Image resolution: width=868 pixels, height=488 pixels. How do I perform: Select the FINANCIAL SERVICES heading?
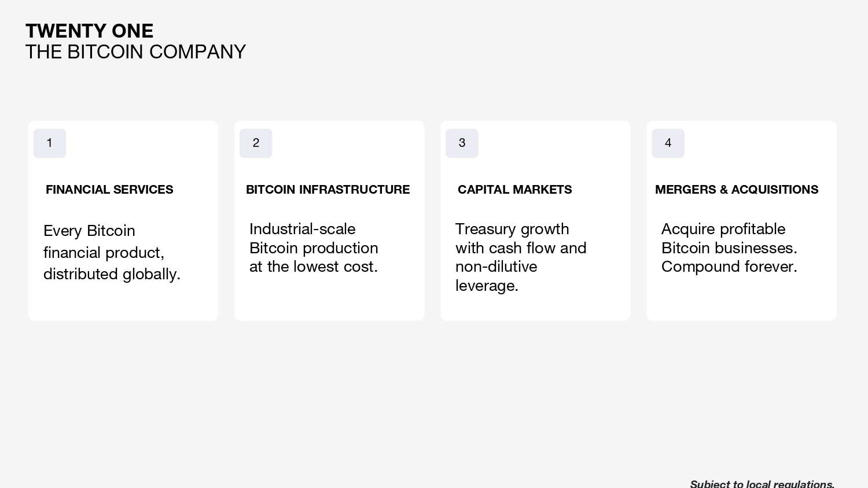pos(109,190)
